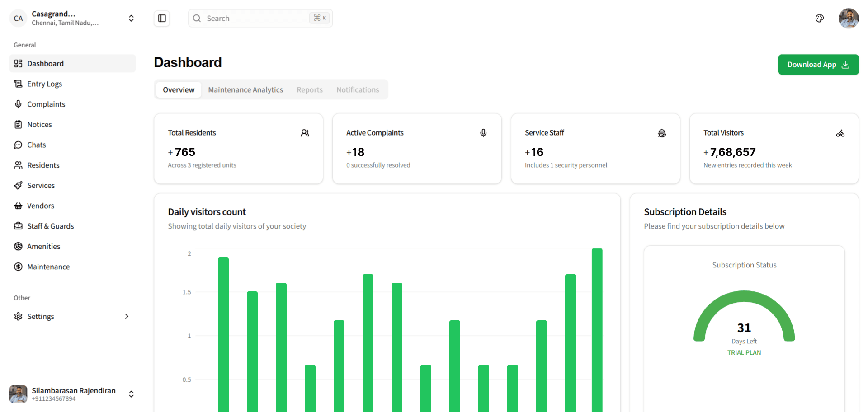Image resolution: width=868 pixels, height=412 pixels.
Task: Open the theme palette icon
Action: [819, 19]
